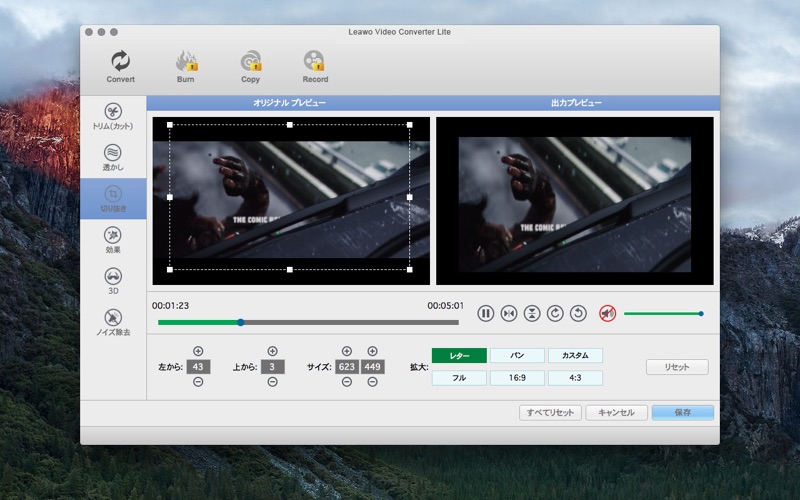Click the output preview video thumbnail
This screenshot has height=500, width=800.
tap(574, 201)
